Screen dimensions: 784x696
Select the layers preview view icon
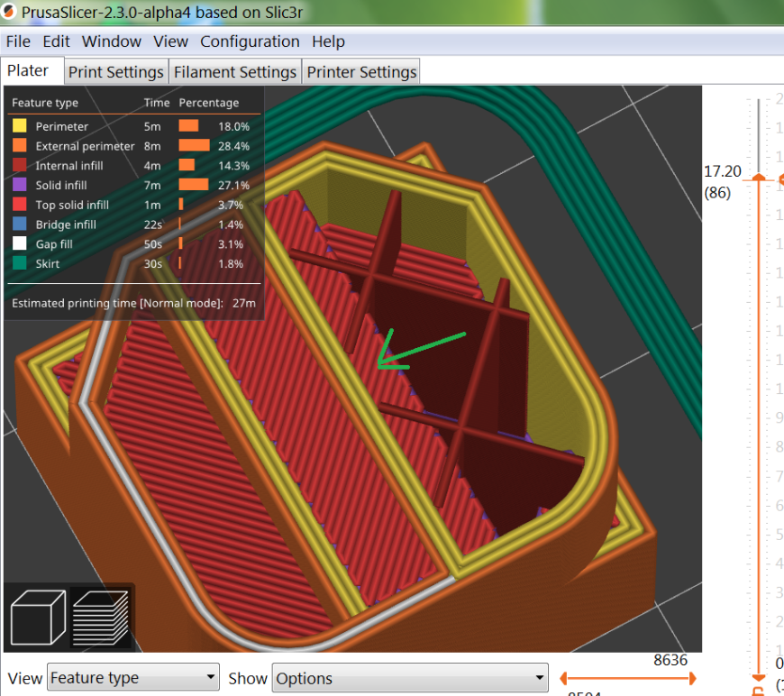[102, 618]
